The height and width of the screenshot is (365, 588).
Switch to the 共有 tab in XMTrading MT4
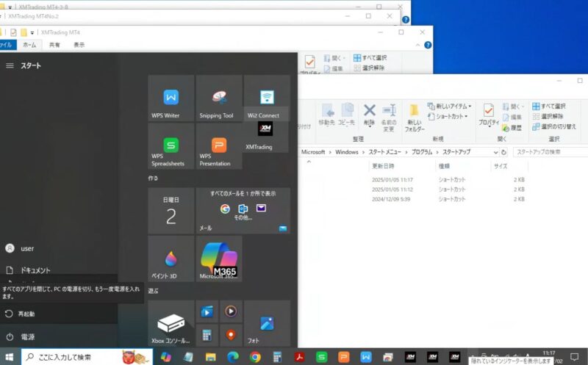coord(54,45)
